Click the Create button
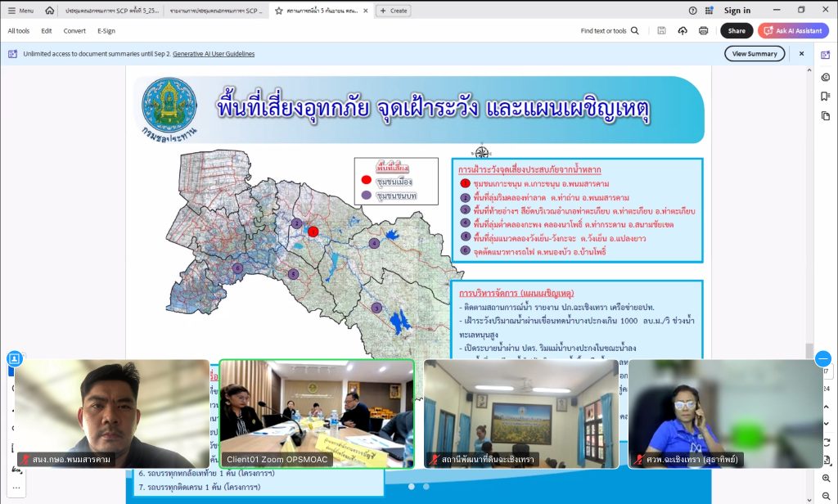 [394, 11]
